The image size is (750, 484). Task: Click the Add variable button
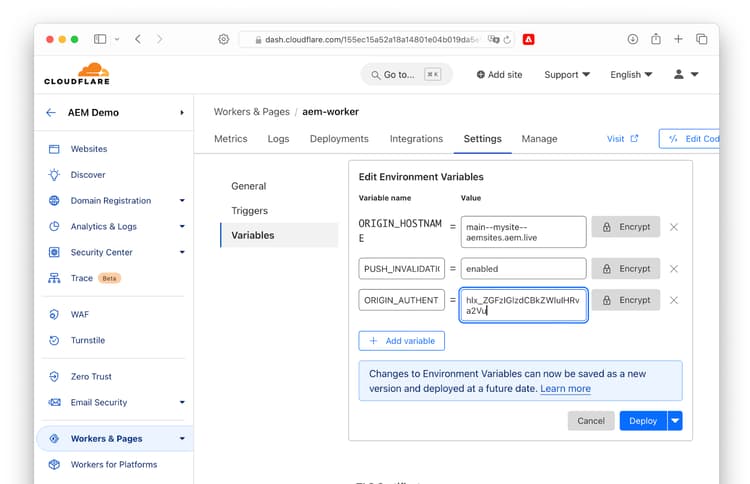[402, 341]
